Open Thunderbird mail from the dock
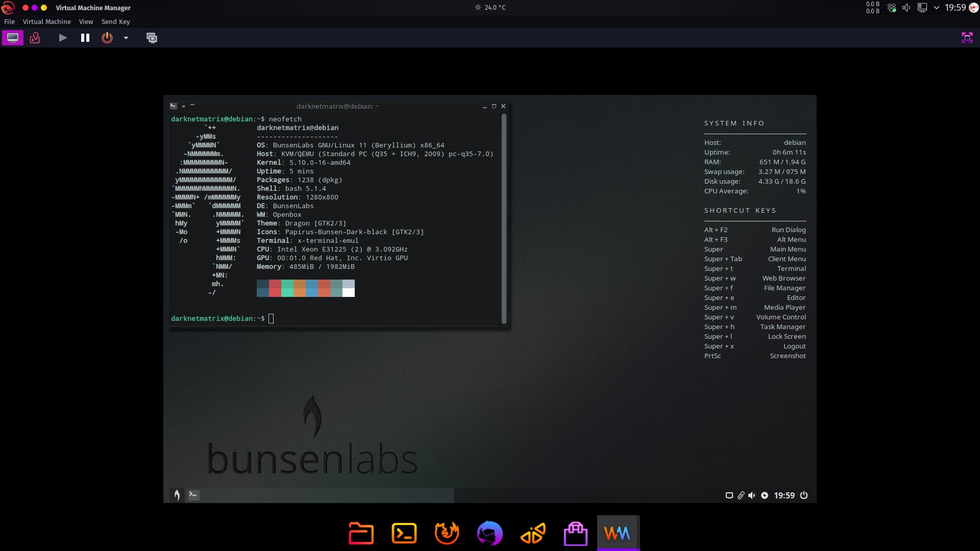The width and height of the screenshot is (980, 551). (x=489, y=534)
